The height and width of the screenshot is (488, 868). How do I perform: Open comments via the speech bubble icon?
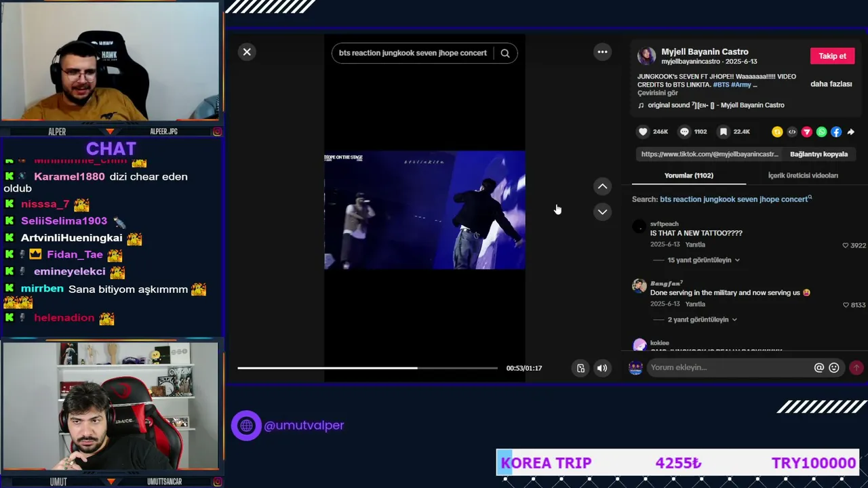[x=684, y=131]
